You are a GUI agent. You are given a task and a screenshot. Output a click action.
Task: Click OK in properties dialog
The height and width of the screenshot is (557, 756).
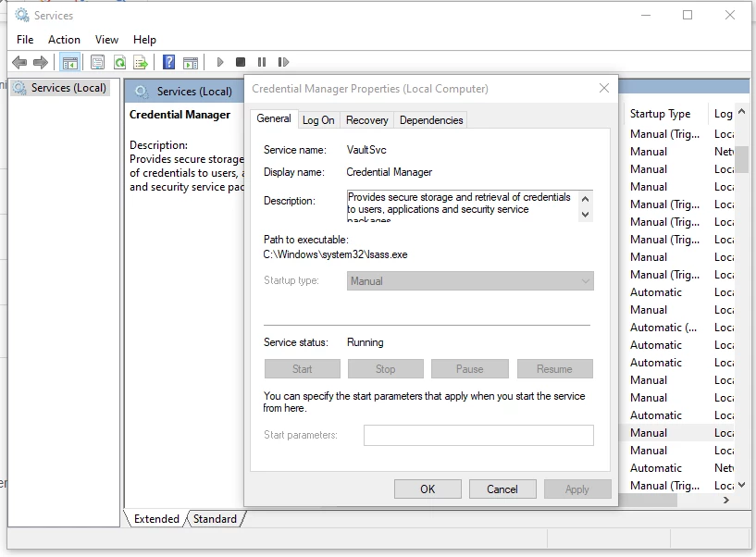coord(428,489)
